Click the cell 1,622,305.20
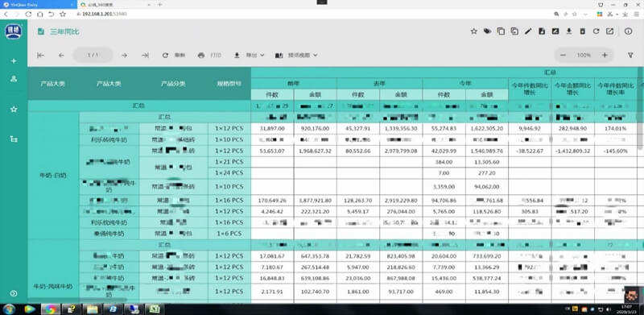The width and height of the screenshot is (644, 315). click(487, 129)
